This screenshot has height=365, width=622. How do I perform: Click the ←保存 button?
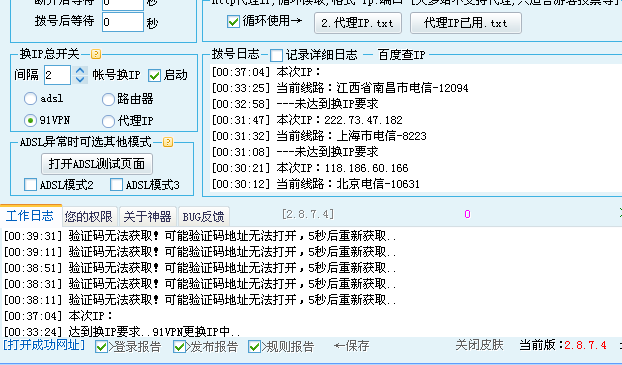click(351, 346)
